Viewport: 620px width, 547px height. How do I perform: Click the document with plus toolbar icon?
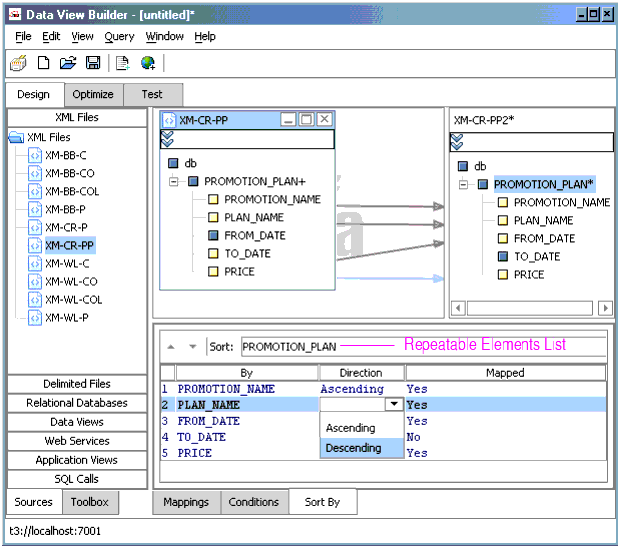(123, 63)
